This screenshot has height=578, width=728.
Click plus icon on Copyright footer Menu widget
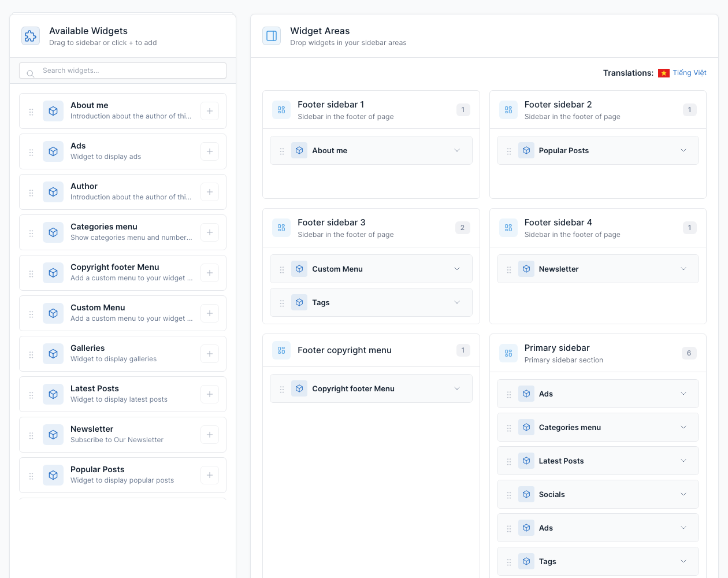[x=210, y=273]
